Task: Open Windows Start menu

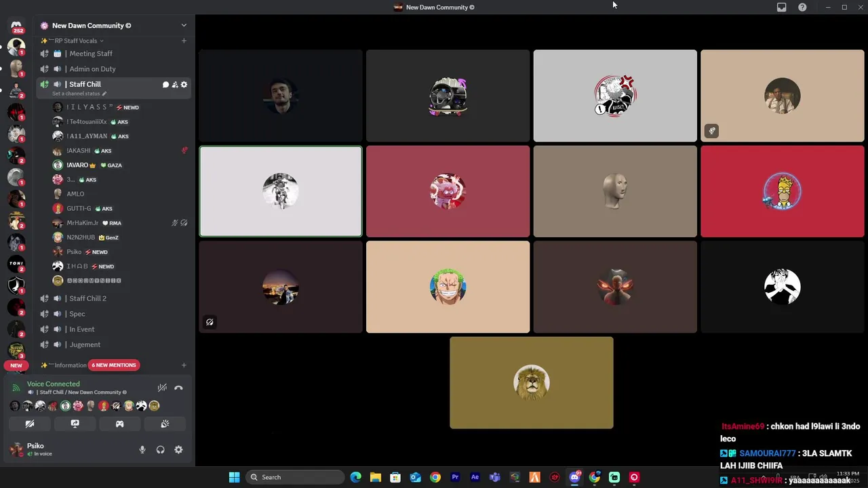Action: (234, 477)
